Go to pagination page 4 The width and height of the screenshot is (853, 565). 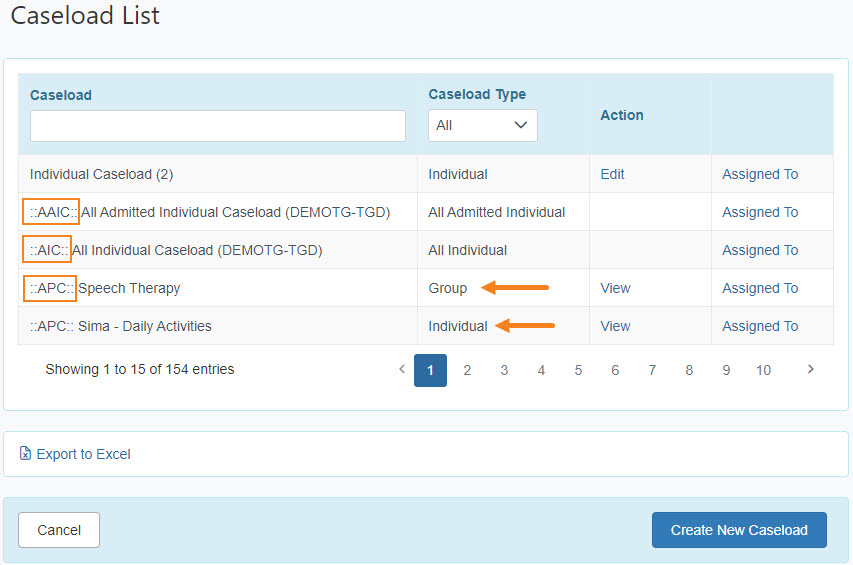(541, 370)
